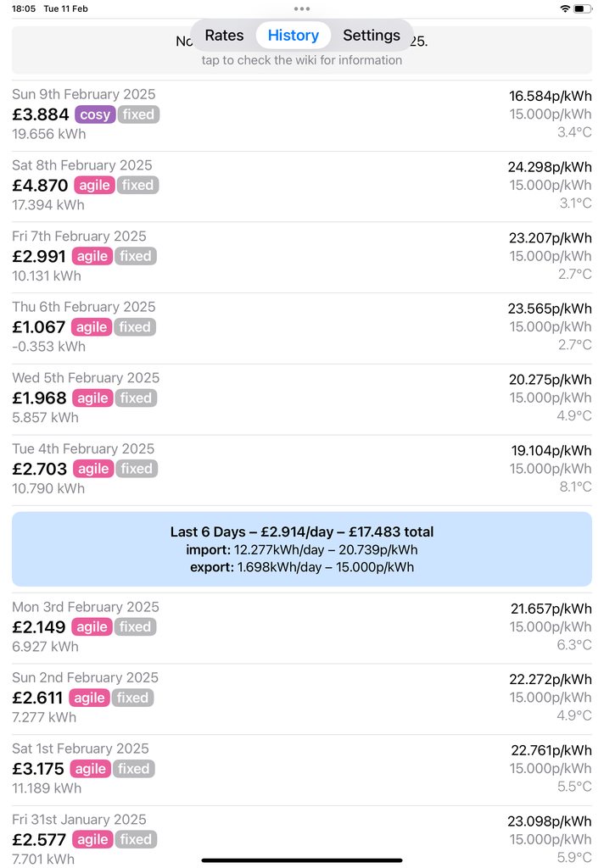Tap the agile badge on Sun 2nd February
This screenshot has width=604, height=868.
pyautogui.click(x=89, y=698)
